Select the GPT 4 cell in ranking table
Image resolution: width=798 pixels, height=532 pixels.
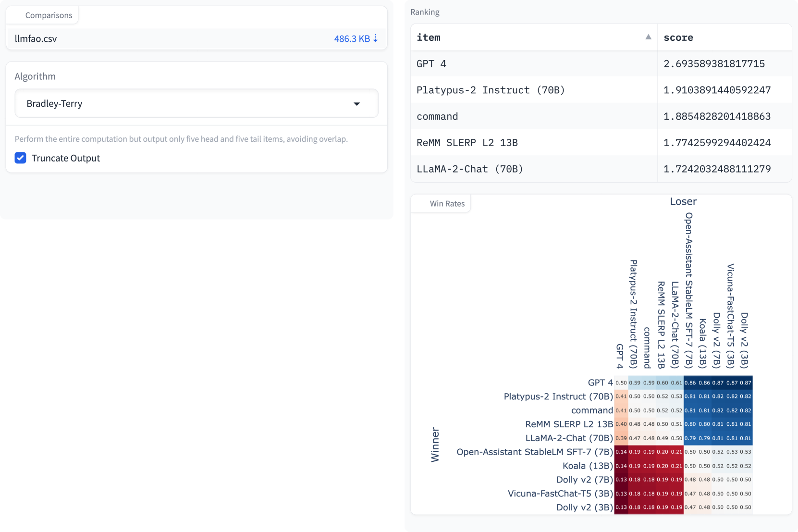pyautogui.click(x=431, y=64)
